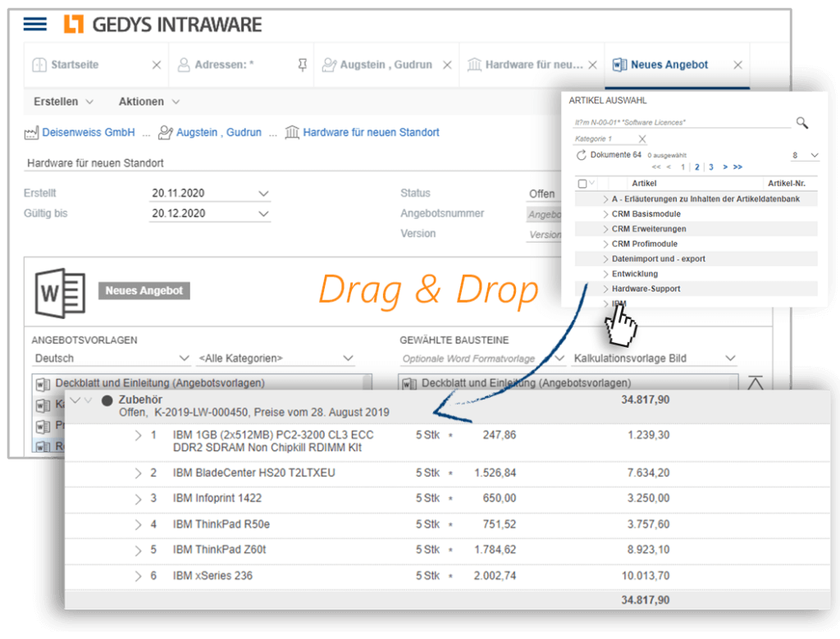The width and height of the screenshot is (840, 639).
Task: Switch to the Hardware für neu... tab
Action: click(533, 65)
